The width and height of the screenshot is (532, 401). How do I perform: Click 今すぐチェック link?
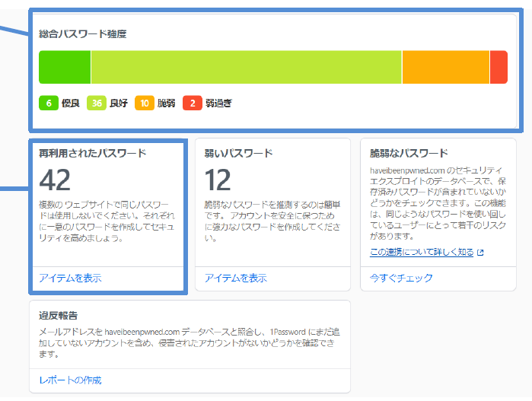tap(401, 278)
